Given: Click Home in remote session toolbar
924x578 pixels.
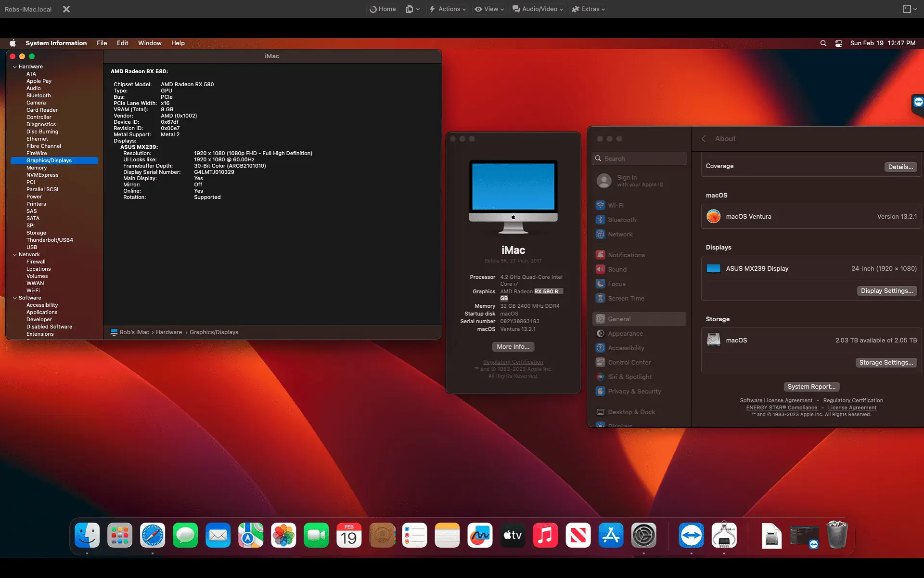Looking at the screenshot, I should 383,9.
